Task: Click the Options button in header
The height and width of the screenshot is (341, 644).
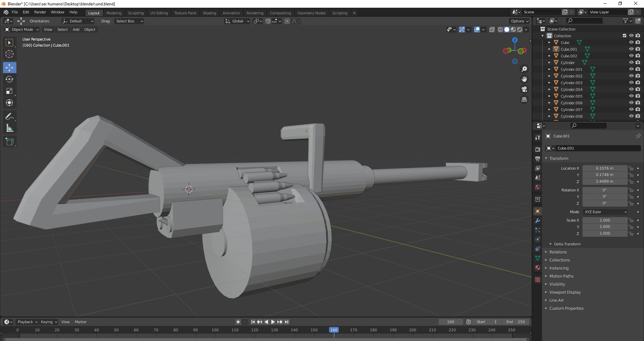Action: tap(519, 21)
